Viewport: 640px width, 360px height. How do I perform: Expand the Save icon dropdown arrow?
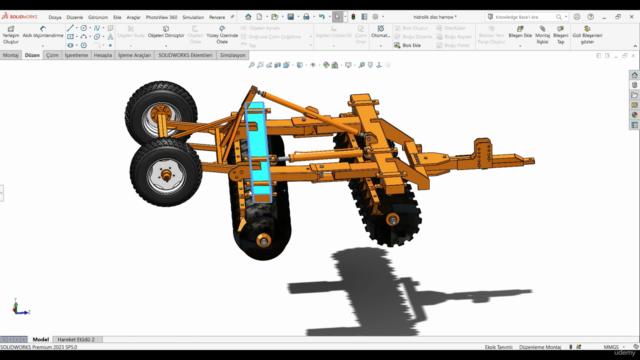pos(298,17)
